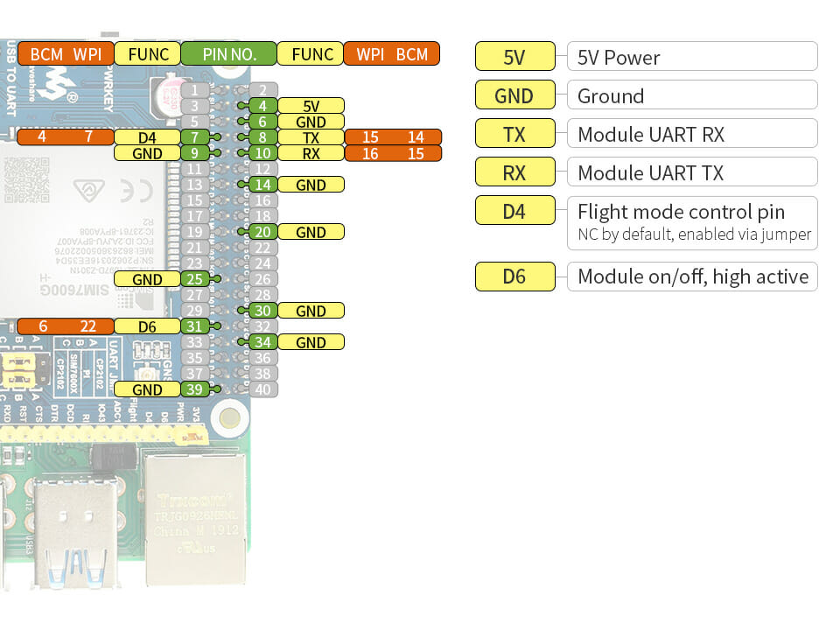840x638 pixels.
Task: Click the "Ground" description box
Action: point(692,95)
